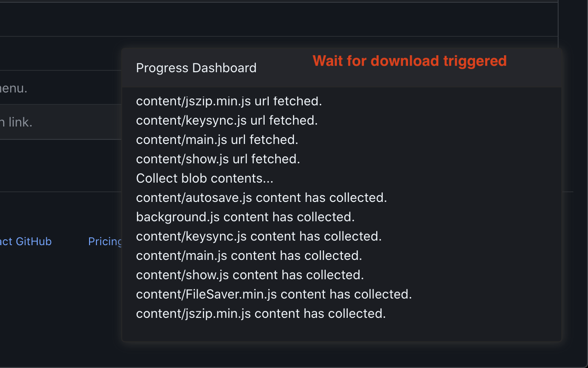Click the blank area below the last log line
The image size is (588, 368).
click(x=342, y=331)
